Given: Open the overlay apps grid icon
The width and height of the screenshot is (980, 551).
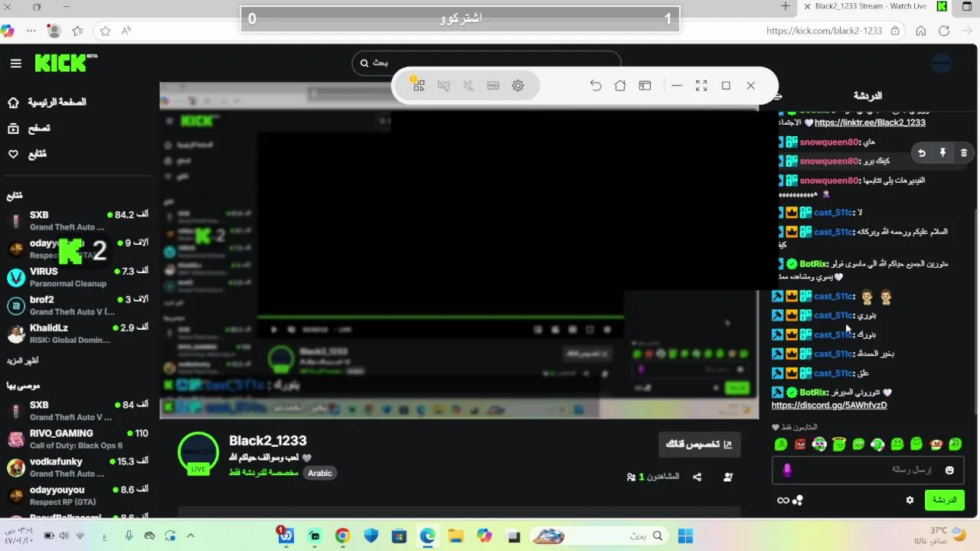Looking at the screenshot, I should tap(419, 86).
